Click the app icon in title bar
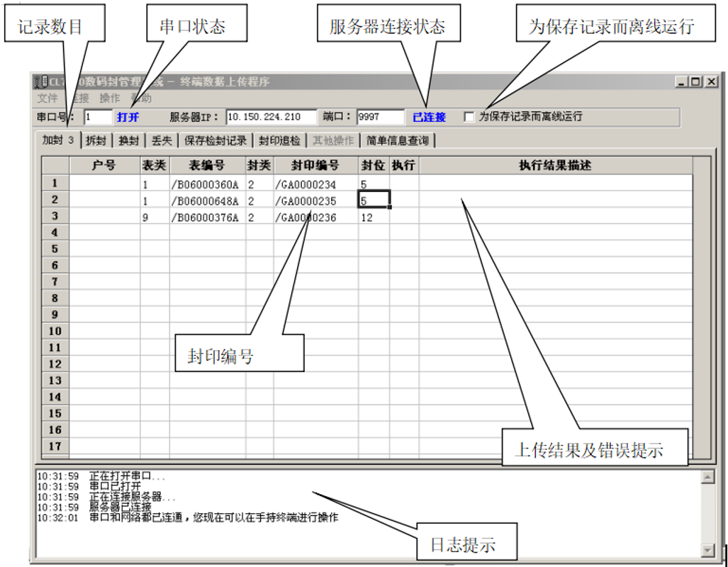 click(x=41, y=82)
